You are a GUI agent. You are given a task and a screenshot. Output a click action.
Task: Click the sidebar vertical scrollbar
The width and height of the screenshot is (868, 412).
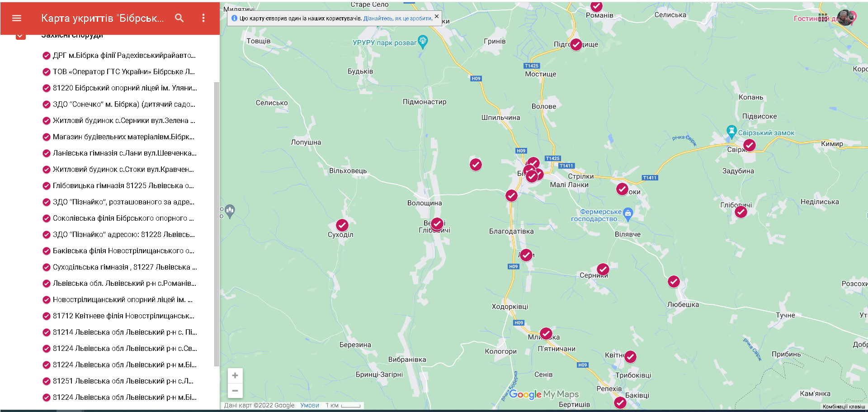(x=217, y=224)
